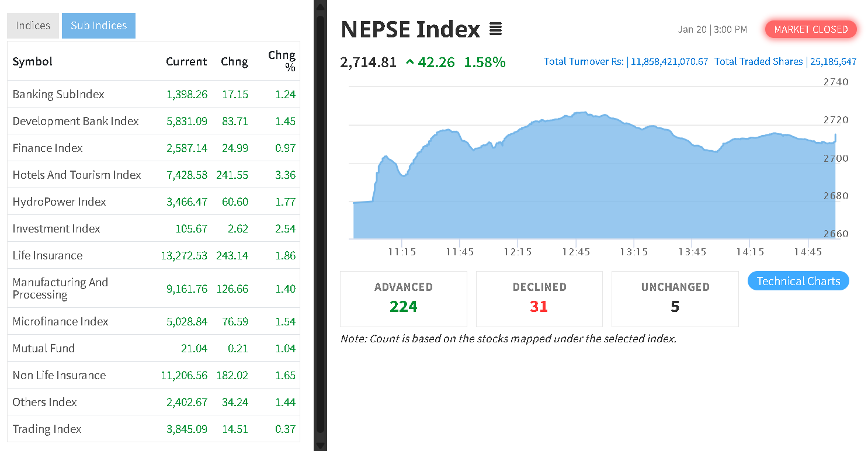
Task: Open Manufacturing And Processing index
Action: tap(60, 288)
